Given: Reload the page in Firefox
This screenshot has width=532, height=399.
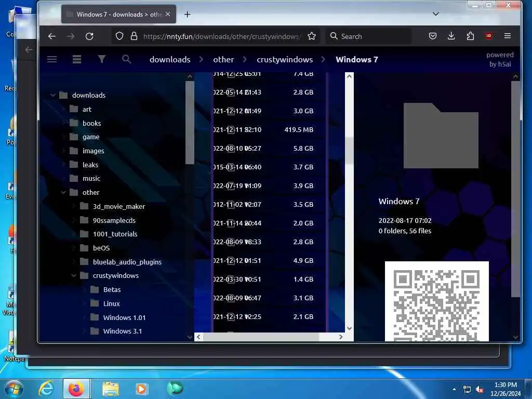Looking at the screenshot, I should tap(89, 36).
